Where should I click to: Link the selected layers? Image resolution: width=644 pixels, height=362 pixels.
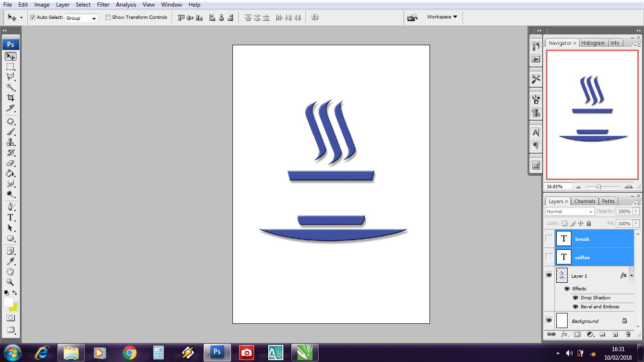(x=551, y=334)
